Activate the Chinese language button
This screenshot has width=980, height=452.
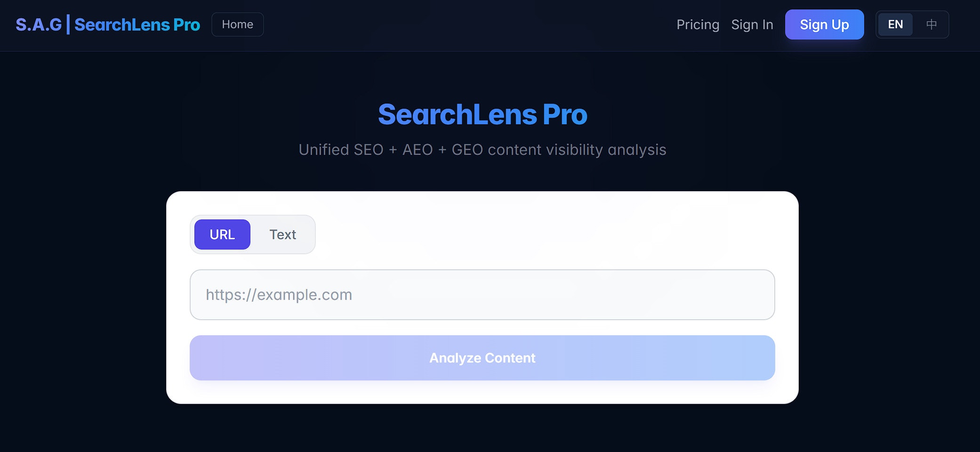(931, 24)
